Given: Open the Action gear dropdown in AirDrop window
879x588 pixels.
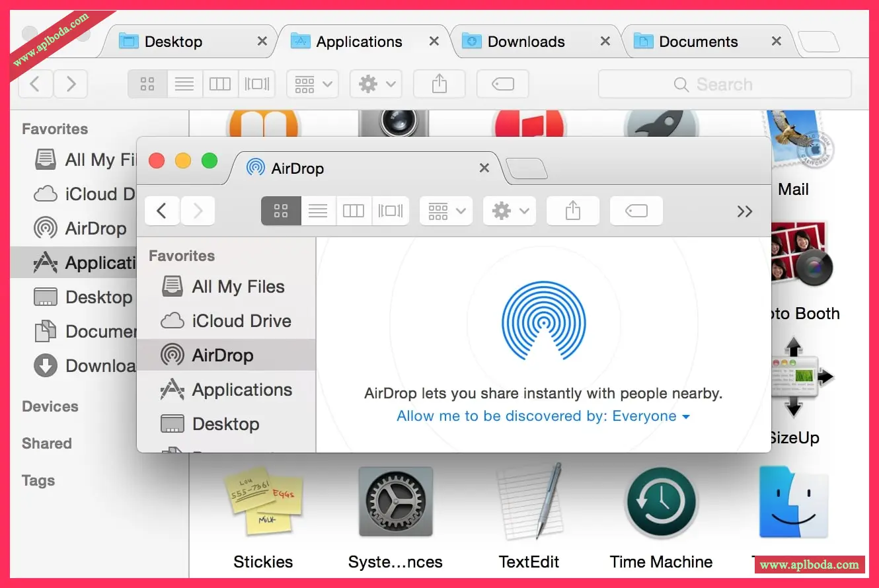Looking at the screenshot, I should [x=509, y=211].
